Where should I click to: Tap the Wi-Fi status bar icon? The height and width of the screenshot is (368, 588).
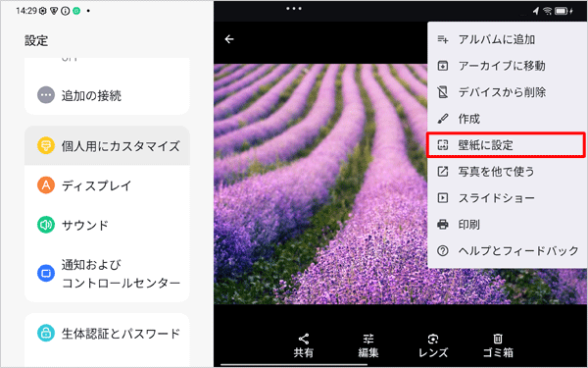pyautogui.click(x=547, y=11)
